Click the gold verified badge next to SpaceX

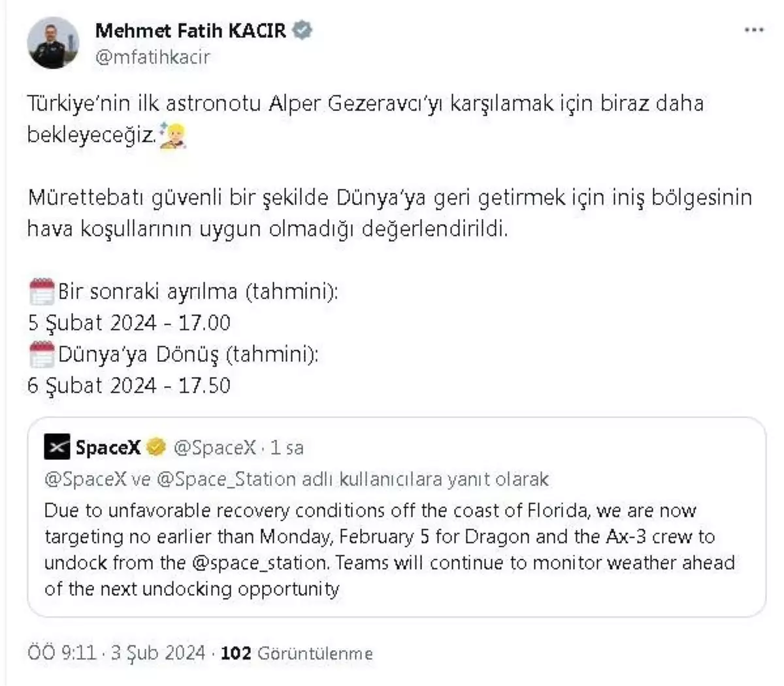(156, 448)
